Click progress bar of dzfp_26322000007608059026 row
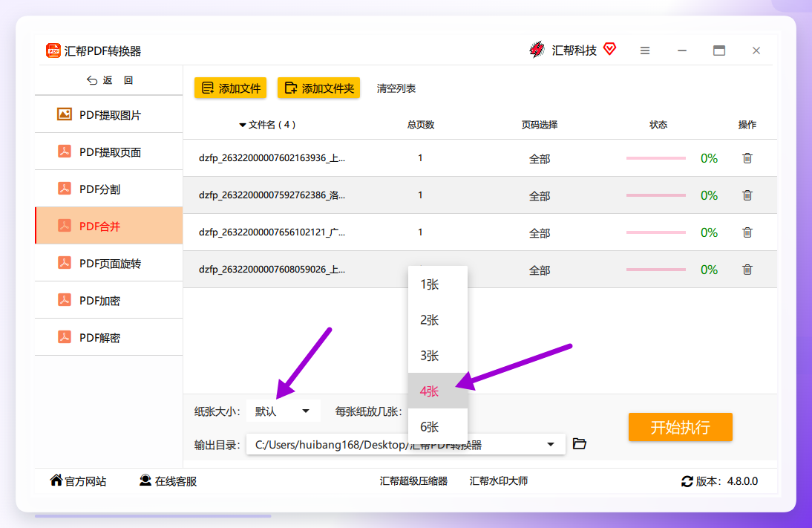Screen dimensions: 812x528 655,270
